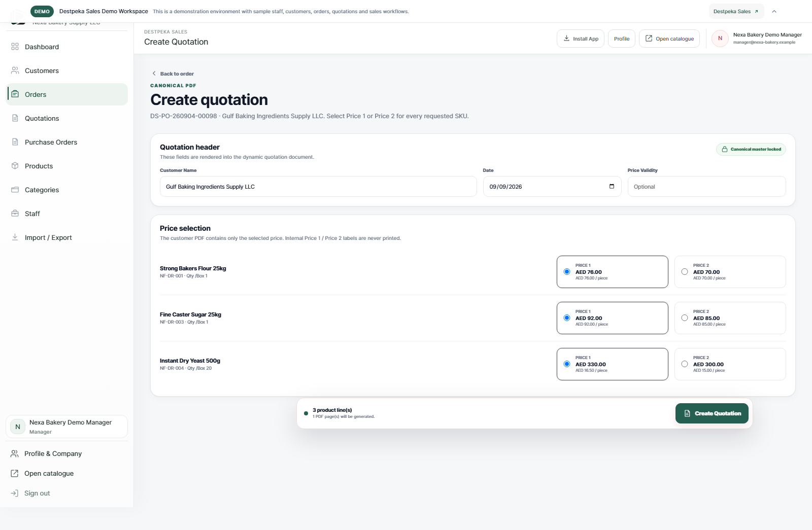Click the Purchase Orders document icon
The height and width of the screenshot is (530, 812).
tap(15, 142)
